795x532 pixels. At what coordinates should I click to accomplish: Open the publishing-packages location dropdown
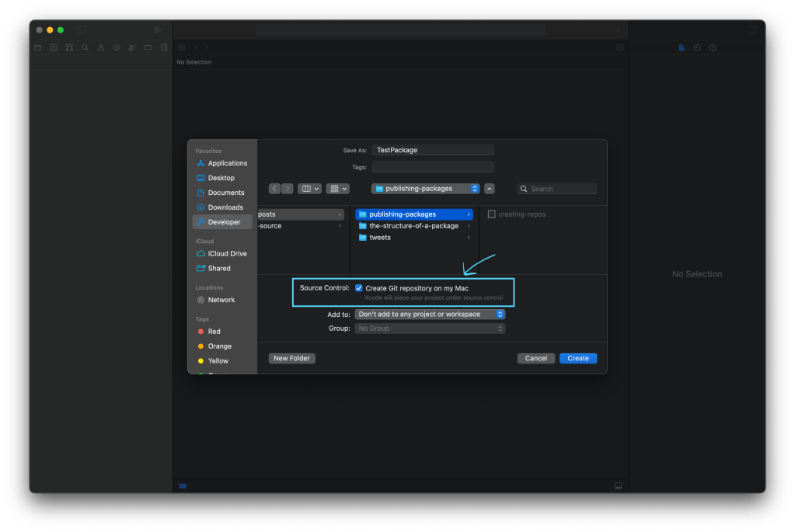point(425,189)
